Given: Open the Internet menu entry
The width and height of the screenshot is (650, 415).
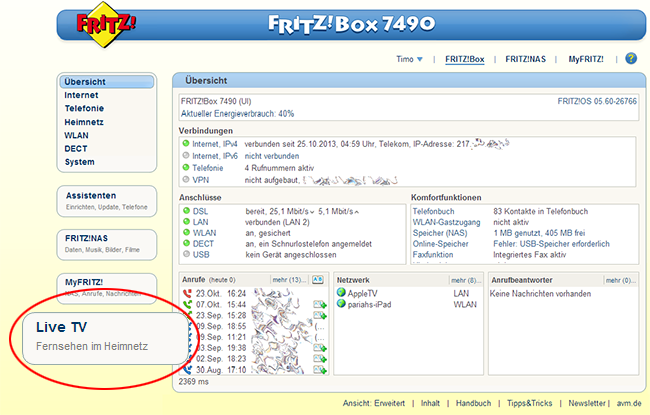Looking at the screenshot, I should tap(81, 95).
